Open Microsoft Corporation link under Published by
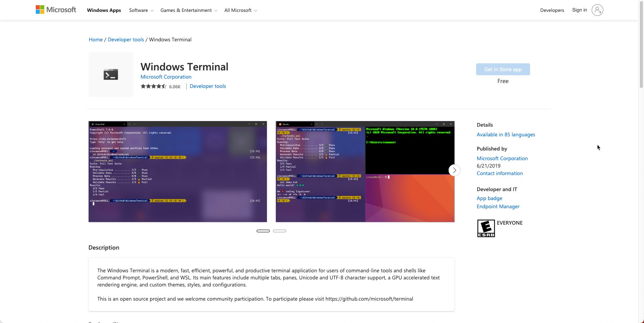Image resolution: width=644 pixels, height=323 pixels. [x=502, y=158]
